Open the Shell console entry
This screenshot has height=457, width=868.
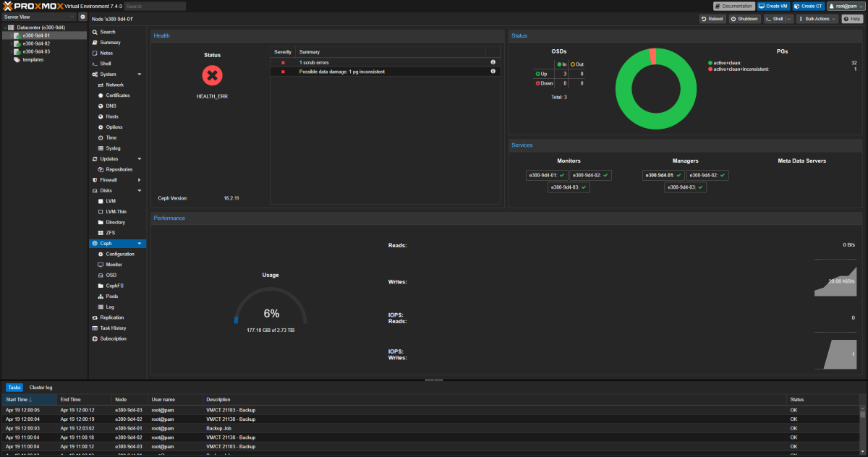117,64
